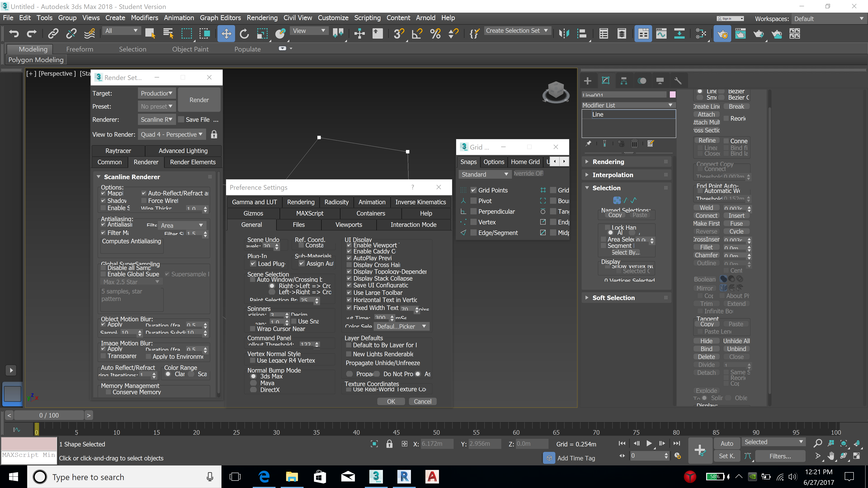
Task: Uncheck Grid Points snap checkbox
Action: 473,190
